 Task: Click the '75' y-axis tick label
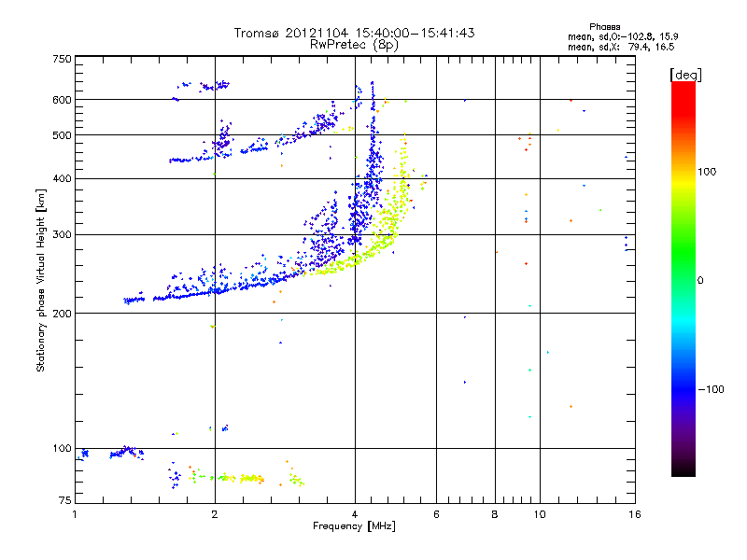point(65,500)
